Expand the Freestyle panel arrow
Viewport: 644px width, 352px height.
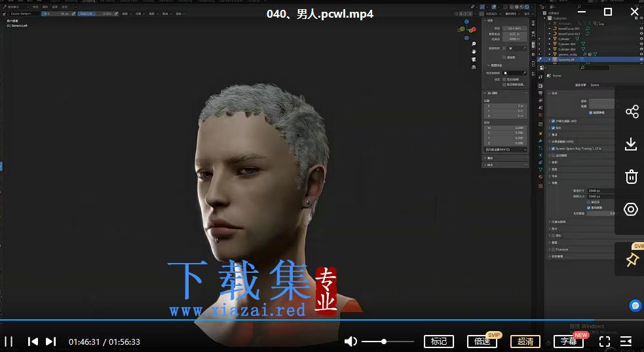pos(550,249)
